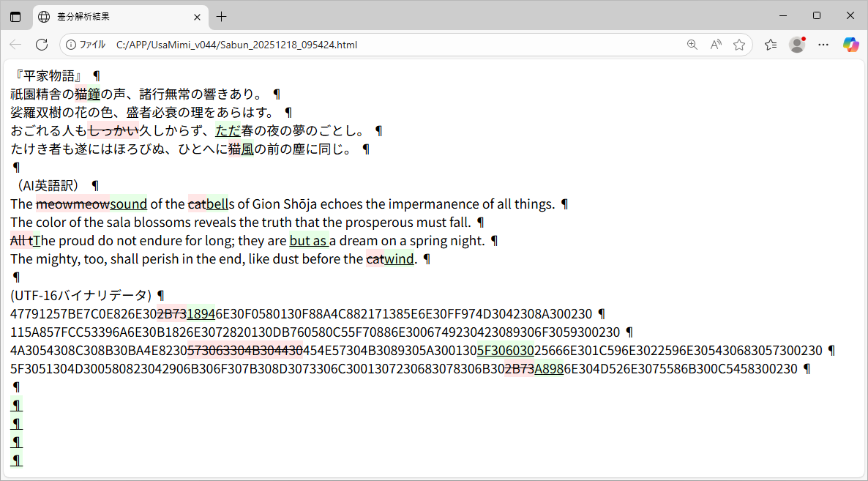Image resolution: width=868 pixels, height=481 pixels.
Task: Launch Copilot from the toolbar
Action: click(850, 45)
